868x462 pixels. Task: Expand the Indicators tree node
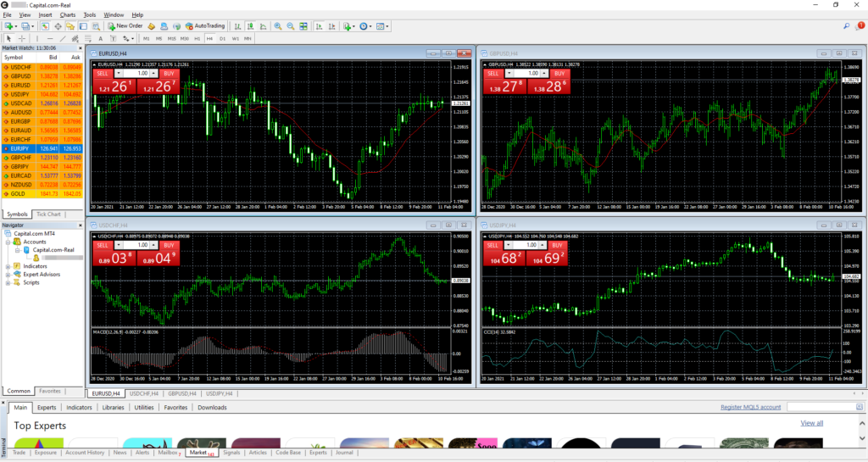pos(8,266)
